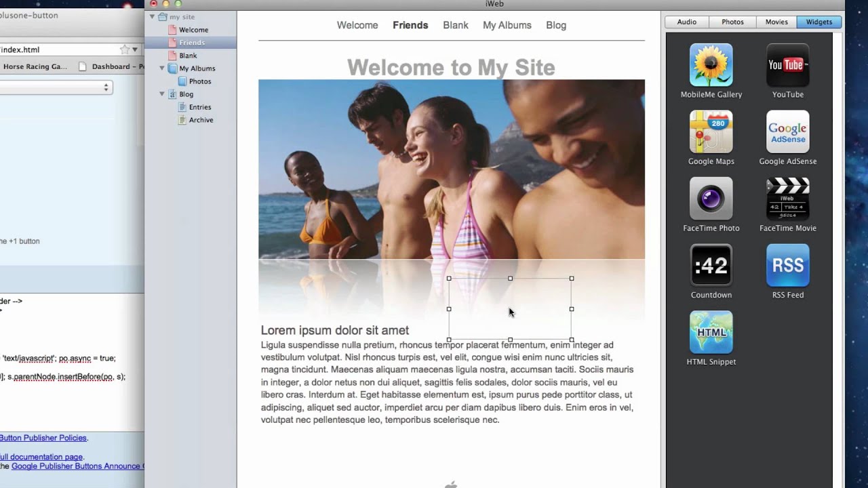Image resolution: width=868 pixels, height=488 pixels.
Task: Open the Horse Racing bookmark in browser
Action: click(x=35, y=66)
